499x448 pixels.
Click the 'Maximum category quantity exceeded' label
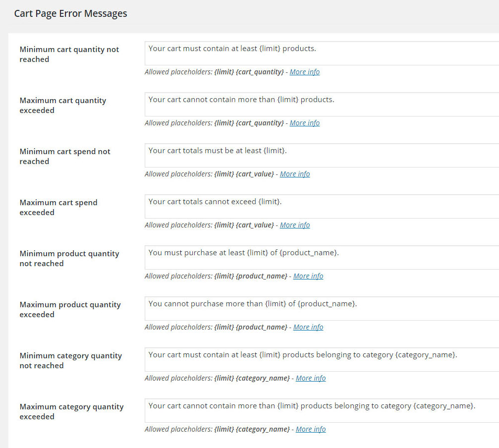(71, 411)
